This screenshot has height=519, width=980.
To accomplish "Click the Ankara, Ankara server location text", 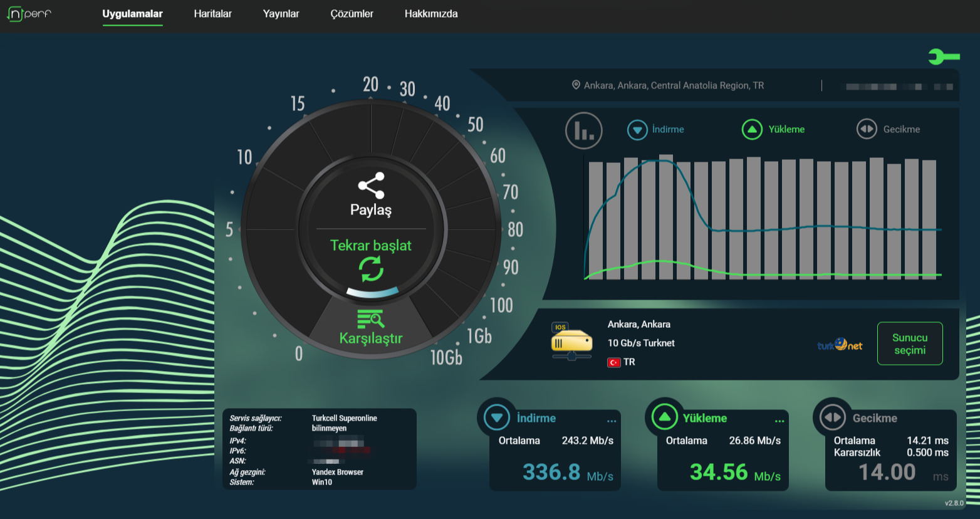I will pos(639,324).
